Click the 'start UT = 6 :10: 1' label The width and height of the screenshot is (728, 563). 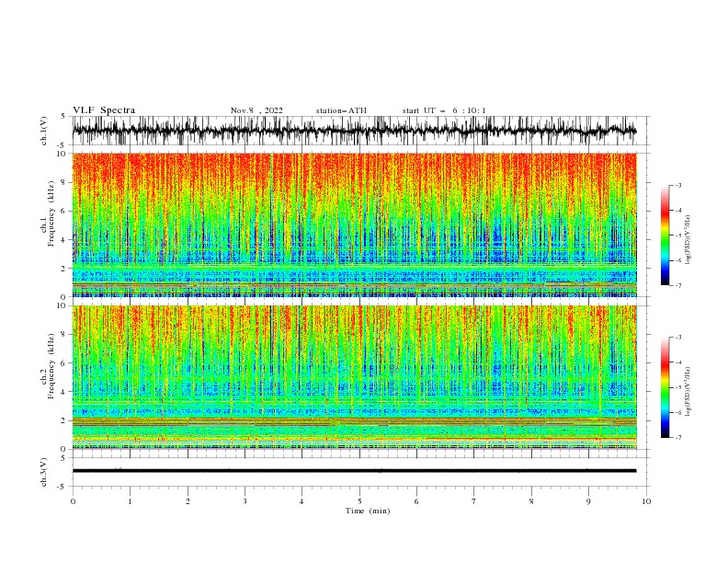(444, 110)
